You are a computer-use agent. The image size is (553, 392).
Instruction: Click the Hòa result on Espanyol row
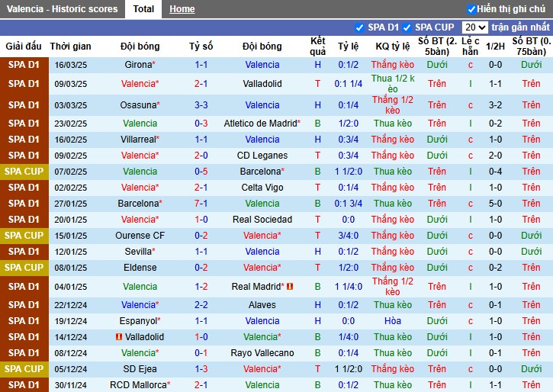[x=393, y=321]
